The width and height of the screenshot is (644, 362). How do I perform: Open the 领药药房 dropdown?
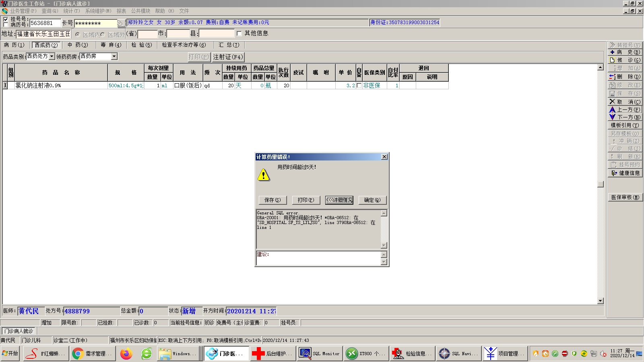point(114,56)
